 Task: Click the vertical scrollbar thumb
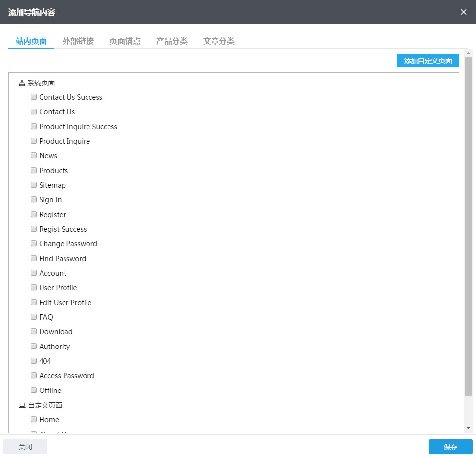pyautogui.click(x=468, y=225)
